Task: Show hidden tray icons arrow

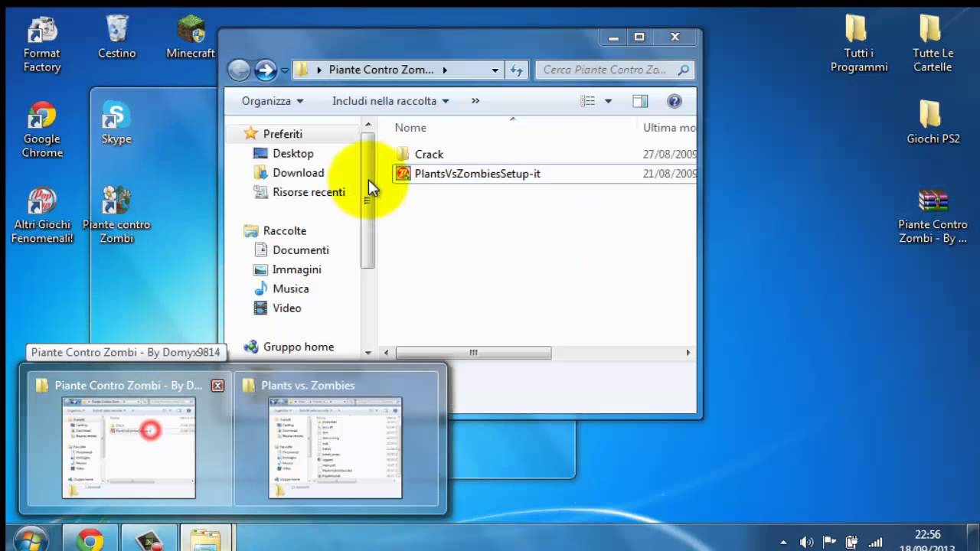Action: [783, 542]
